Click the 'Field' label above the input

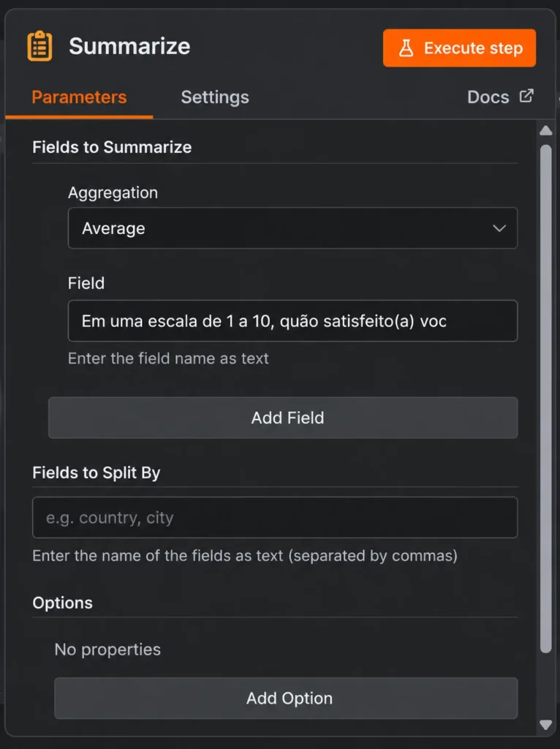point(86,283)
